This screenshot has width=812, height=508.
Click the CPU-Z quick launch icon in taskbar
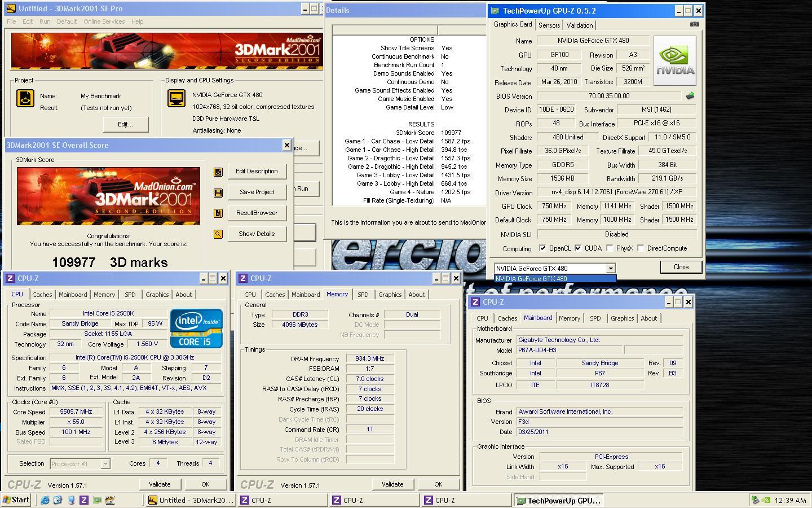point(84,500)
